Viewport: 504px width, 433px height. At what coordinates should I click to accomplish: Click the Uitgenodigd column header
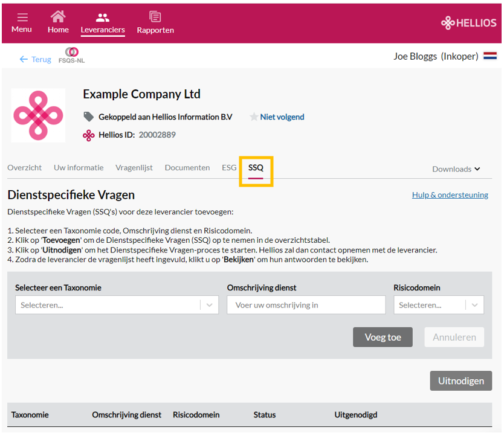click(x=356, y=415)
